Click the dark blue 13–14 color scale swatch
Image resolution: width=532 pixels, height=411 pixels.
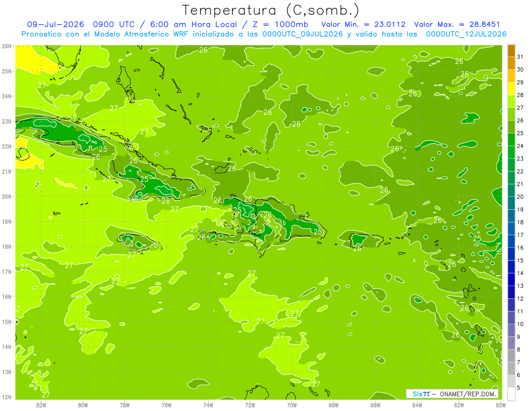click(x=511, y=279)
